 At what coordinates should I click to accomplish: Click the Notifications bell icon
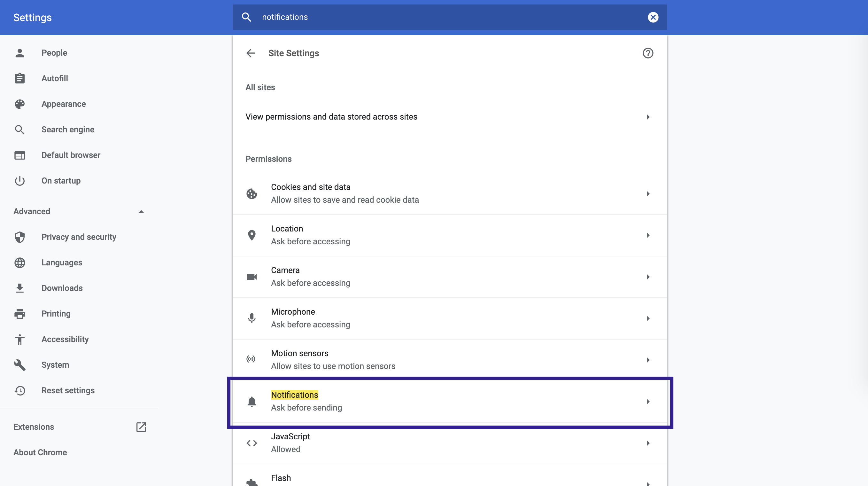[x=252, y=402]
